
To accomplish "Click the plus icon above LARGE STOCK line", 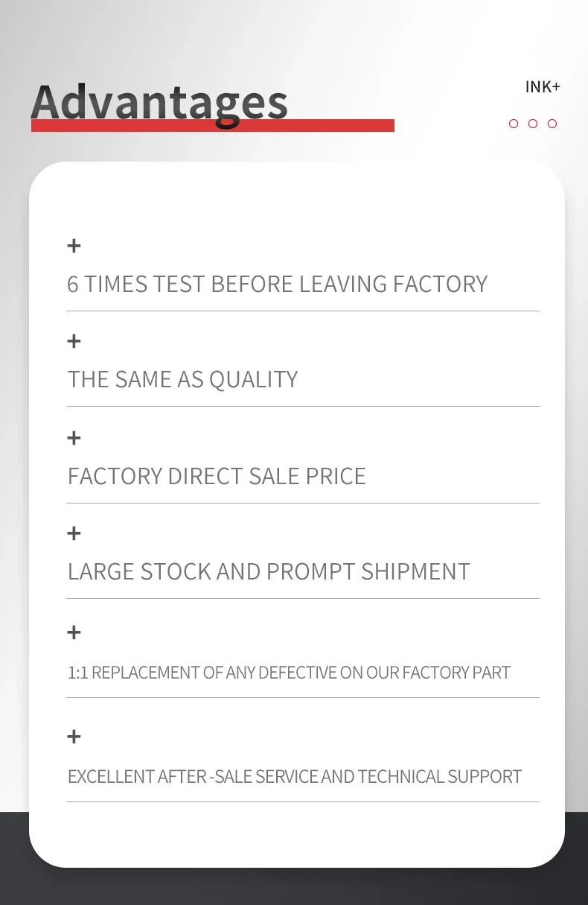I will point(74,533).
